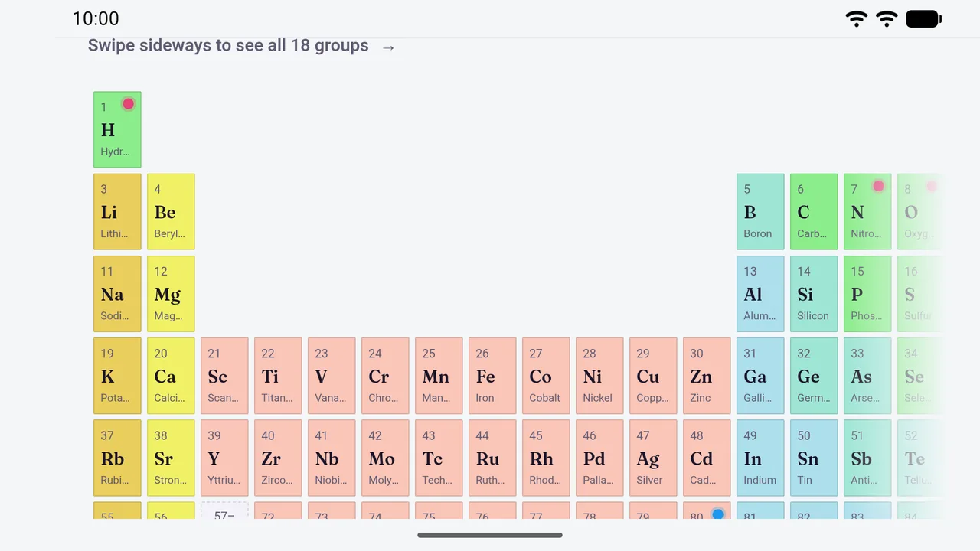Tap the Germanium element tile

tap(814, 376)
